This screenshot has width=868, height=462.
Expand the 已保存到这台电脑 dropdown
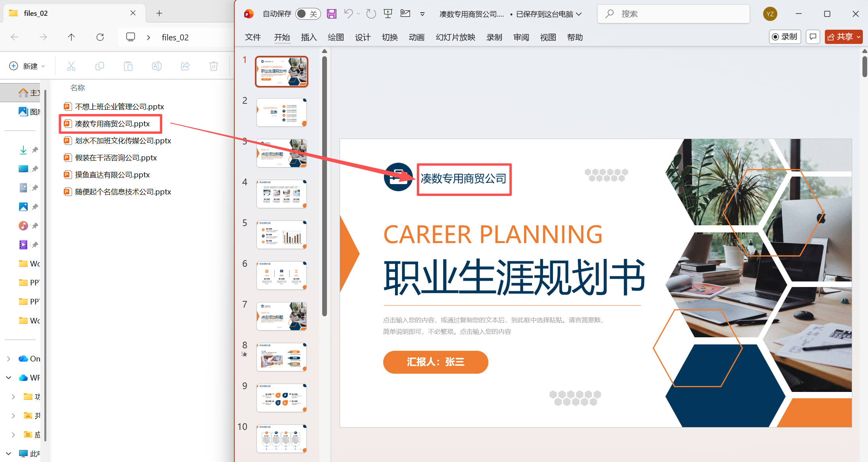[x=579, y=14]
